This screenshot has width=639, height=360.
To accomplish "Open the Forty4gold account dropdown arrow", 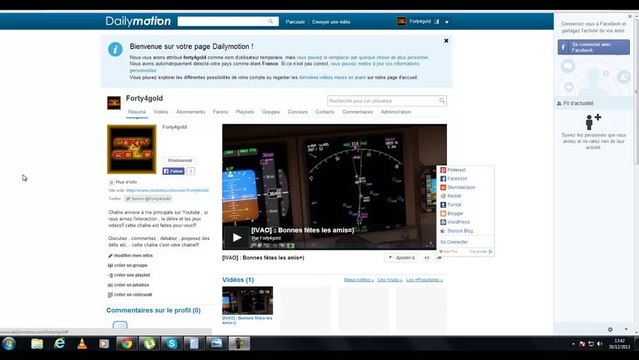I will point(447,22).
